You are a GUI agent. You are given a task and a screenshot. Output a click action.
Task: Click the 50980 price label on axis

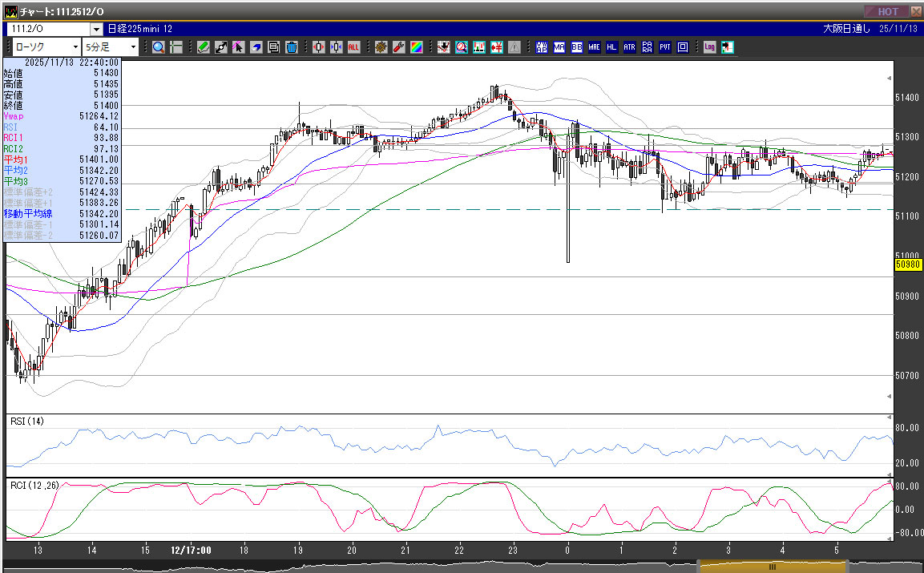pos(910,264)
